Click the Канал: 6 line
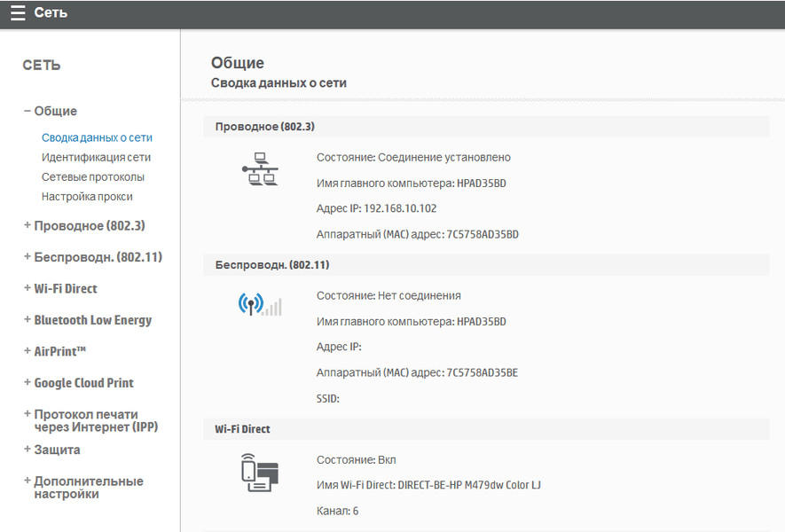 pyautogui.click(x=337, y=511)
